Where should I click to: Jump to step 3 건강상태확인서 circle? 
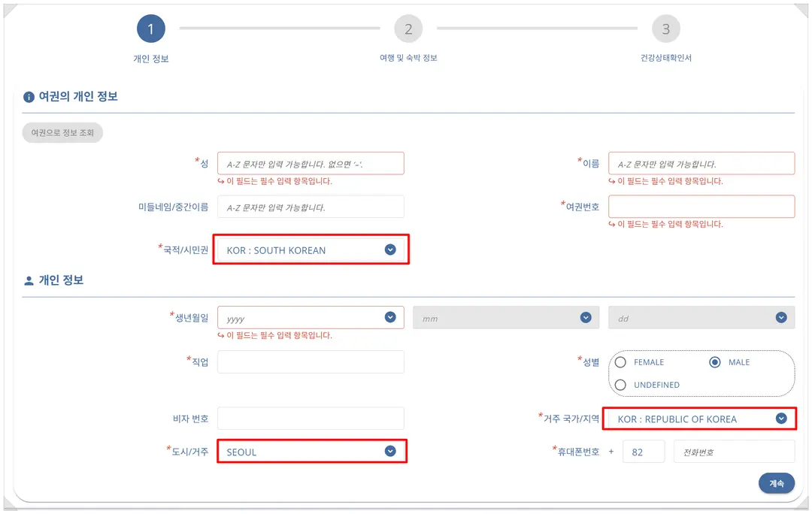pos(665,29)
